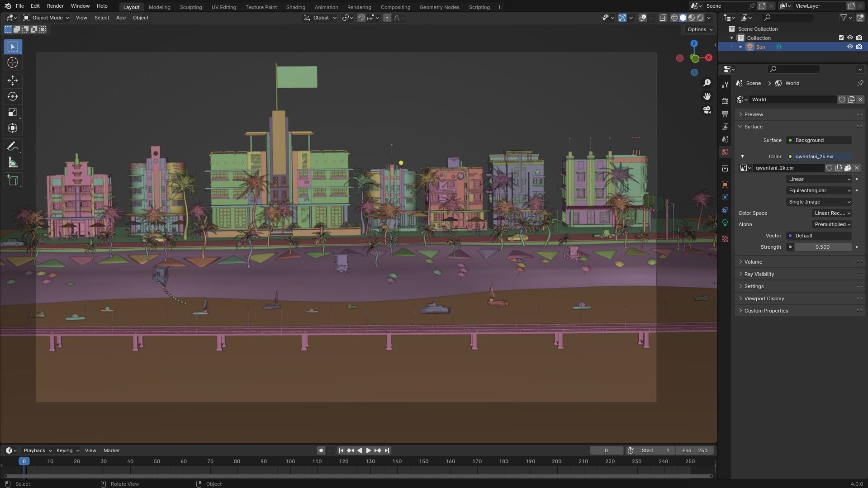
Task: Open Output properties tab
Action: point(725,114)
